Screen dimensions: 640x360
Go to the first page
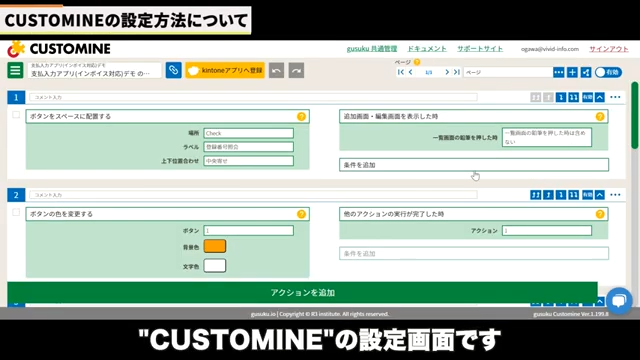[401, 72]
